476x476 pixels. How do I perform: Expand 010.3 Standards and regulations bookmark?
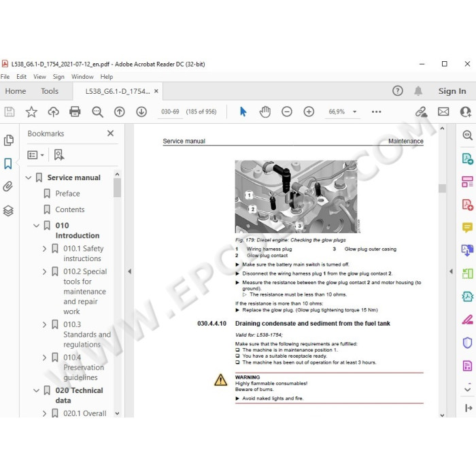(45, 324)
